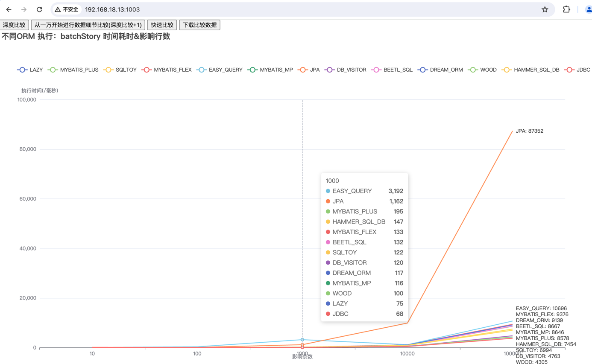Click the MYBATIS_FLEX: 9376 end label

542,314
